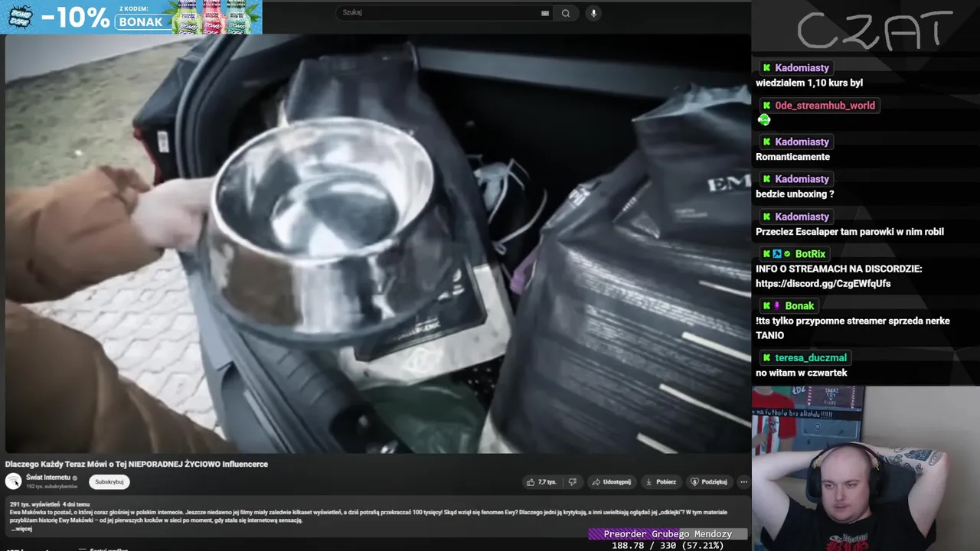The width and height of the screenshot is (980, 551).
Task: Click the Kick badge beside teresa_duczmal
Action: click(766, 357)
